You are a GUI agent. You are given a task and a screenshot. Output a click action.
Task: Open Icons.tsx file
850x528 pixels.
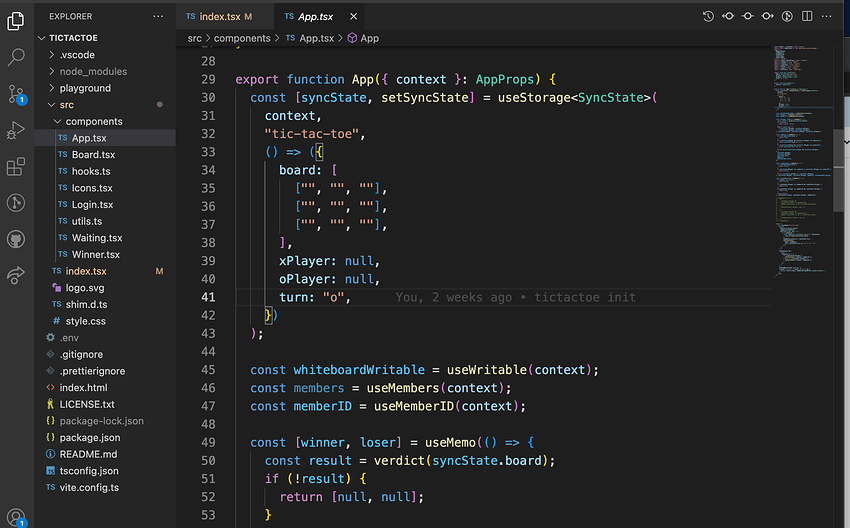105,188
